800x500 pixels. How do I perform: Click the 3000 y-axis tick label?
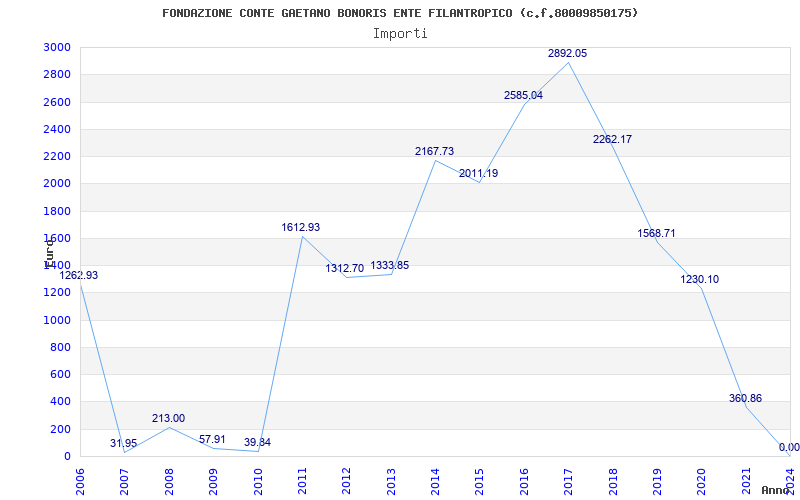[57, 47]
